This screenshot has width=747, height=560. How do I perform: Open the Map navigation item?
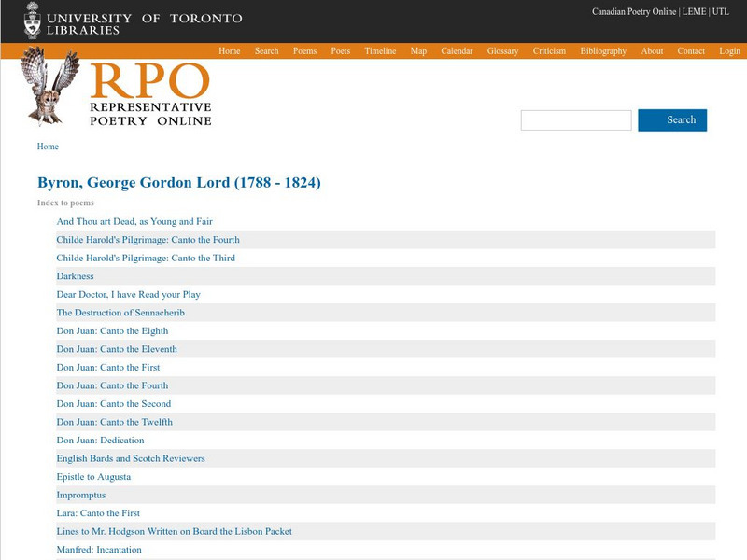(x=418, y=51)
